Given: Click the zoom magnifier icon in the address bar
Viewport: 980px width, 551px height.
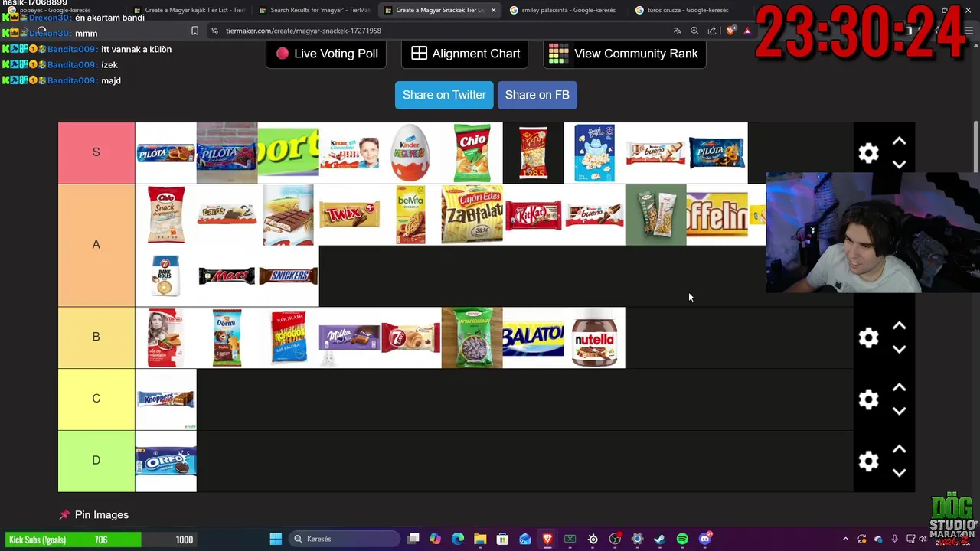Looking at the screenshot, I should tap(694, 31).
